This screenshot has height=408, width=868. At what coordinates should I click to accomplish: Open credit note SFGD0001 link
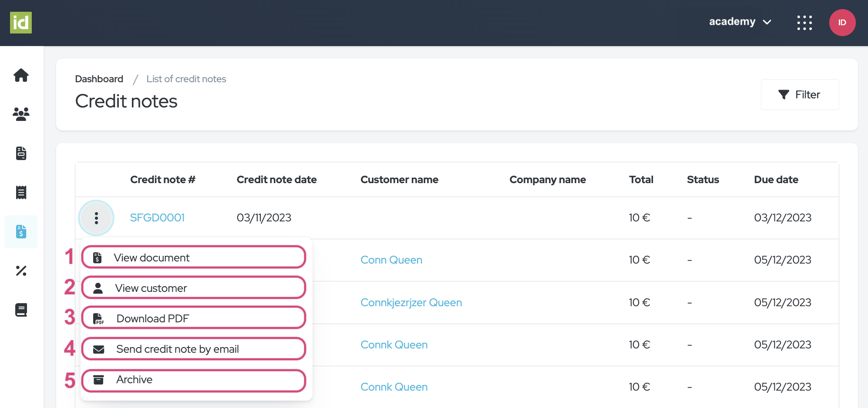click(x=157, y=217)
